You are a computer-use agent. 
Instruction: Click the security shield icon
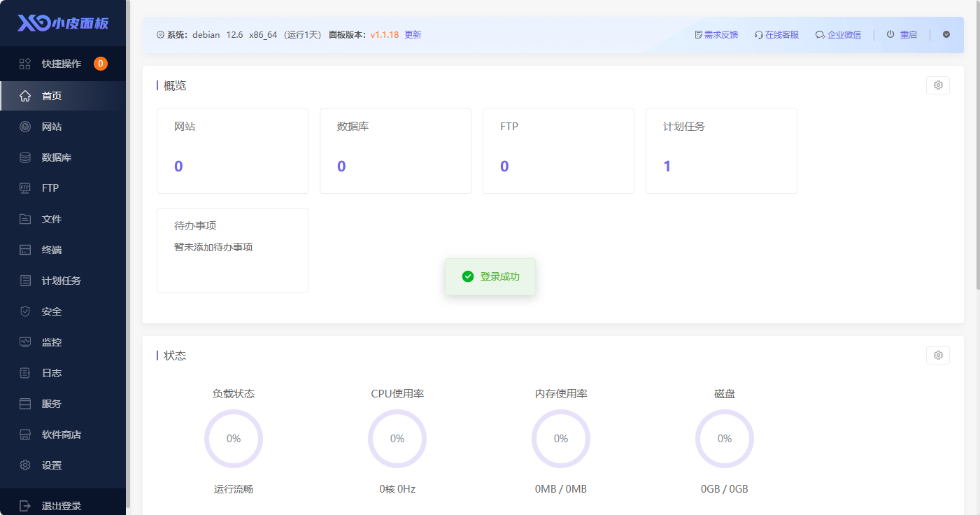(x=25, y=311)
